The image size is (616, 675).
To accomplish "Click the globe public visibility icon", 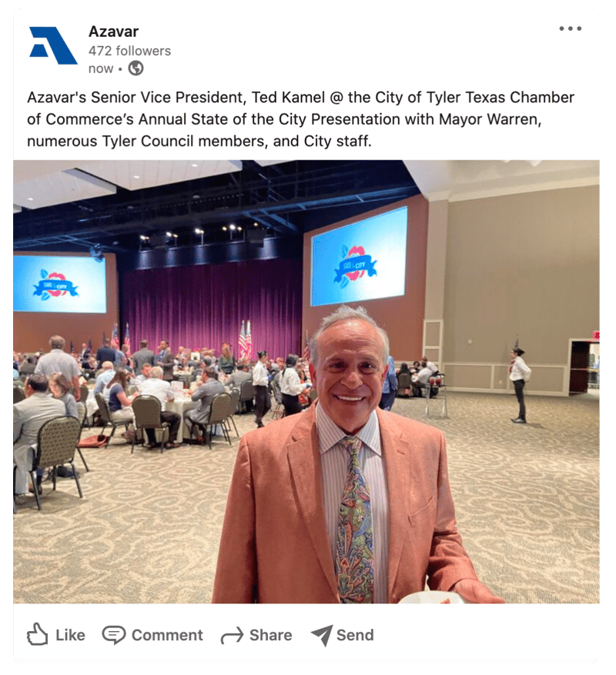I will (x=136, y=69).
